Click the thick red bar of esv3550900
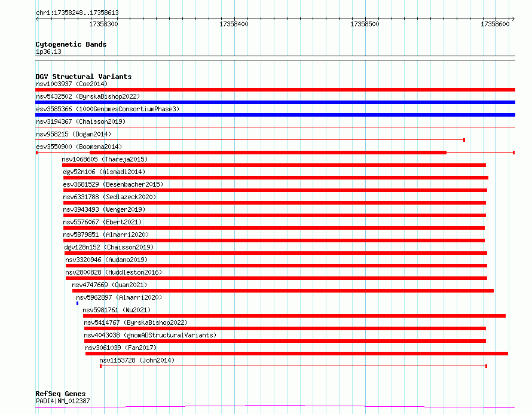The width and height of the screenshot is (532, 414). coord(268,153)
